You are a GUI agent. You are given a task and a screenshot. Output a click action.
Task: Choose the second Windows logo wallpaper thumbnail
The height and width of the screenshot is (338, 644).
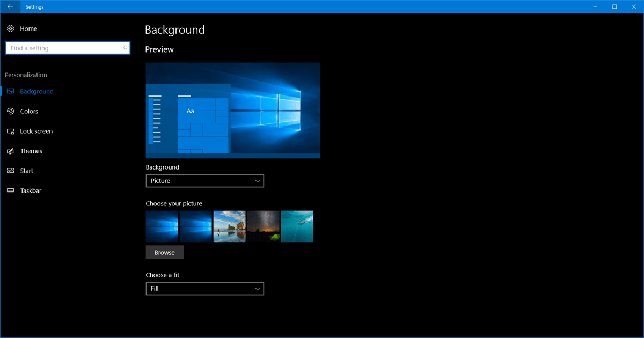pyautogui.click(x=195, y=226)
